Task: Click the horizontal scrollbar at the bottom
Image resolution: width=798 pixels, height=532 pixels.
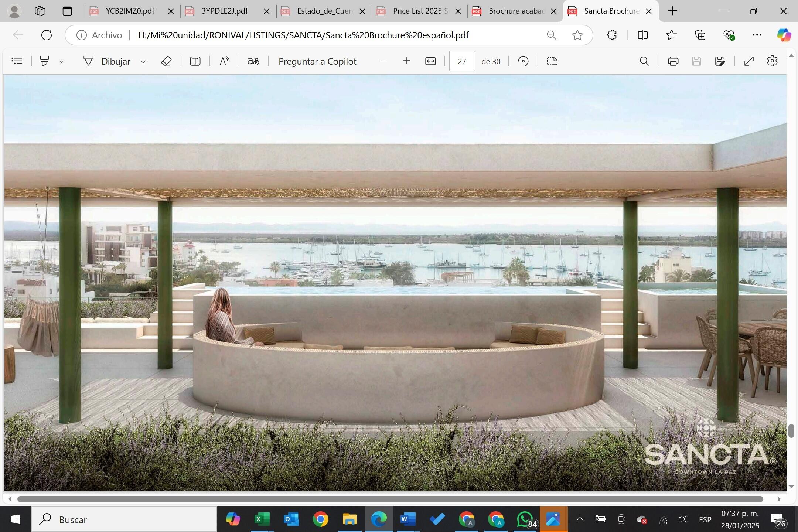Action: click(x=390, y=499)
